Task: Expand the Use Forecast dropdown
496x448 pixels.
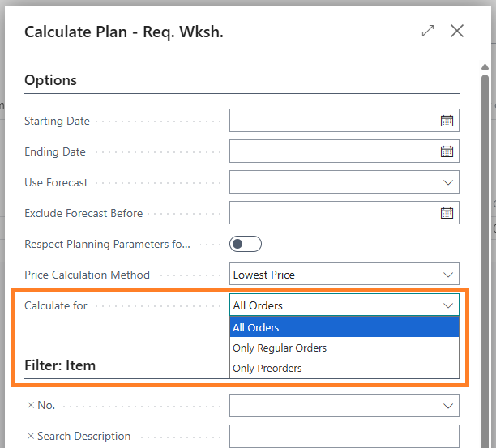Action: tap(448, 182)
